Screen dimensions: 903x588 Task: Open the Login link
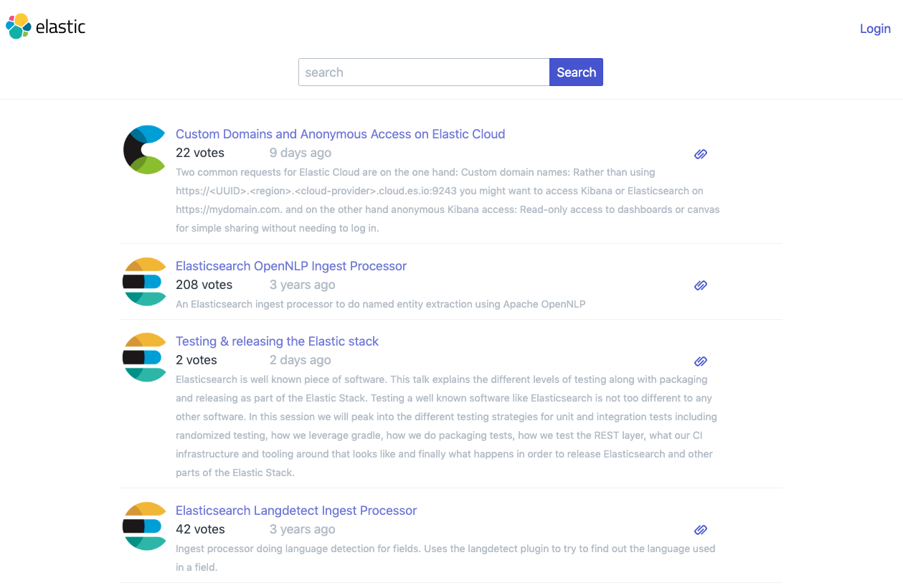875,29
